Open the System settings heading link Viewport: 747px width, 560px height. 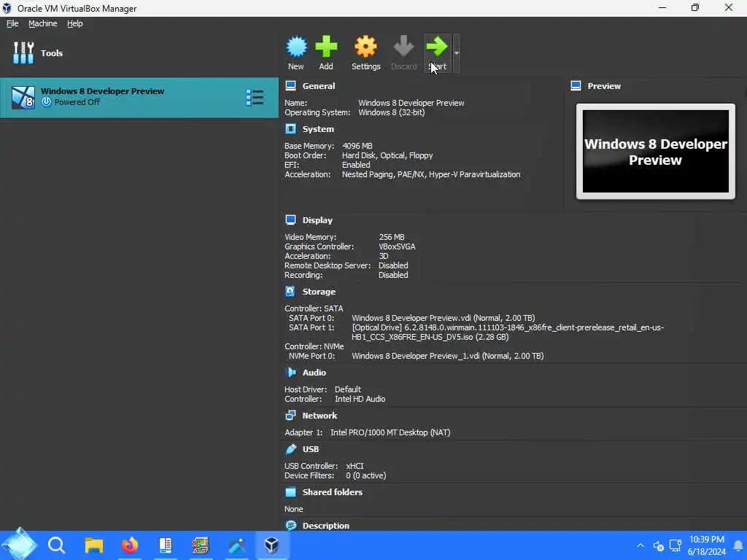[x=318, y=129]
